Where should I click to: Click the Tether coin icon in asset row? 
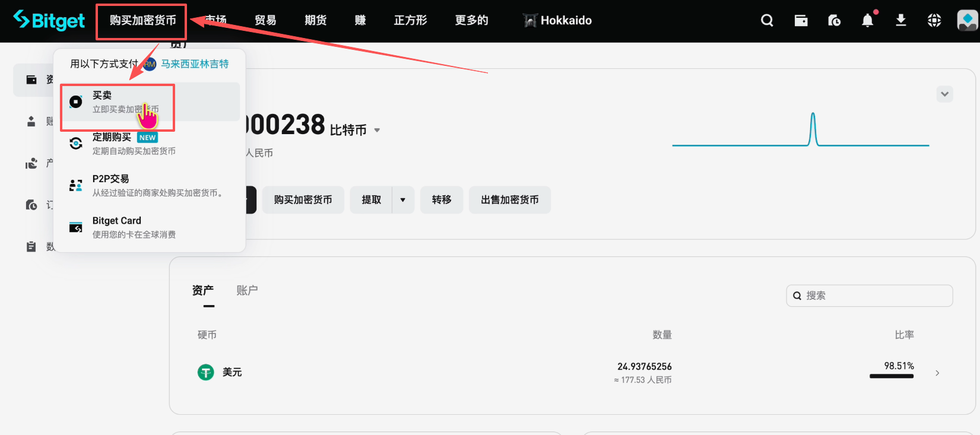coord(205,372)
